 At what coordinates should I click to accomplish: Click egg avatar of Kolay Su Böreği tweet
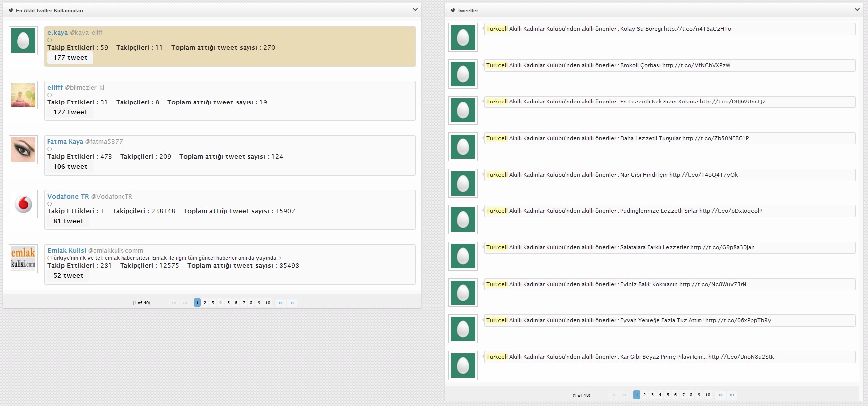[463, 37]
